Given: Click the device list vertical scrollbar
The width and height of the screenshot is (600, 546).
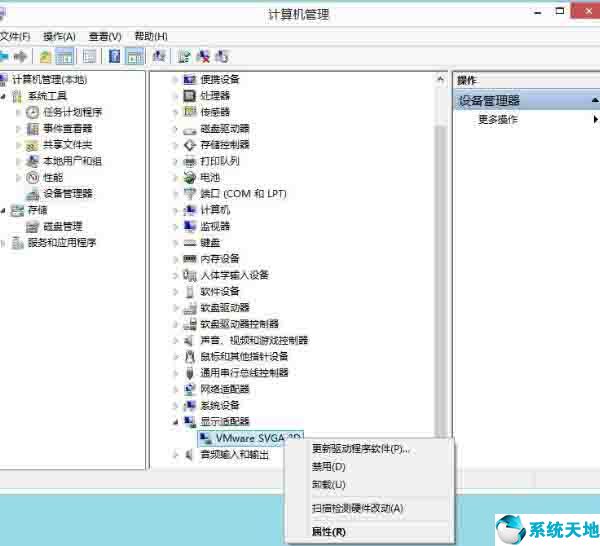Looking at the screenshot, I should coord(440,281).
